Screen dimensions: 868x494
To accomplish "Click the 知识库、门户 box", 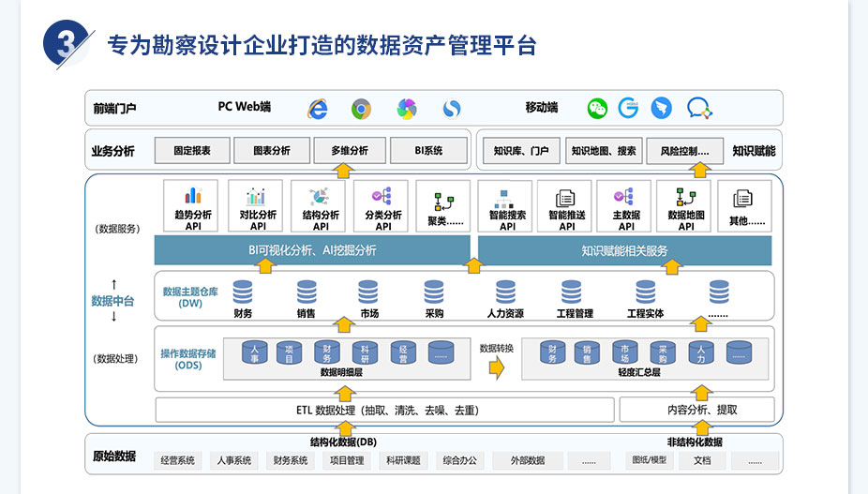I will (521, 151).
